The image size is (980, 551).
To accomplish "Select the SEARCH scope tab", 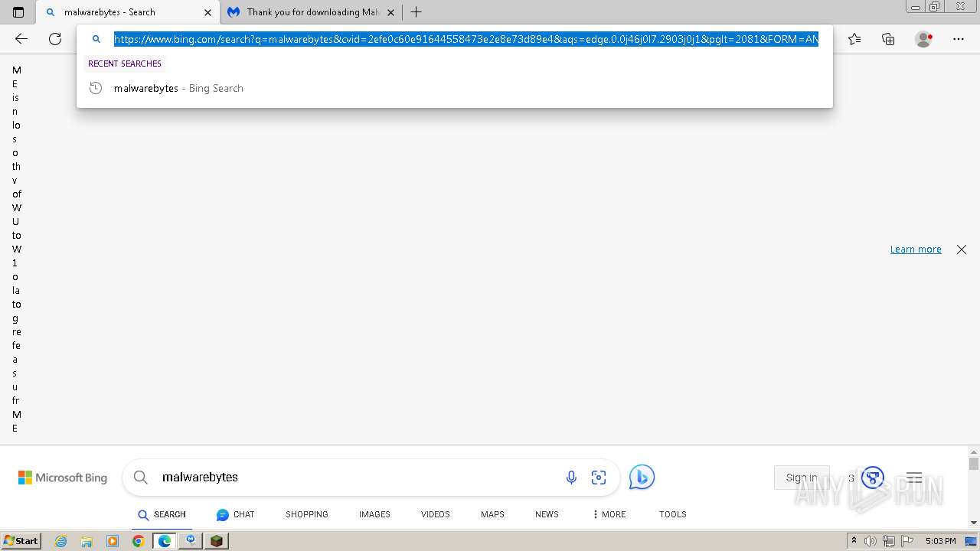I will tap(162, 514).
